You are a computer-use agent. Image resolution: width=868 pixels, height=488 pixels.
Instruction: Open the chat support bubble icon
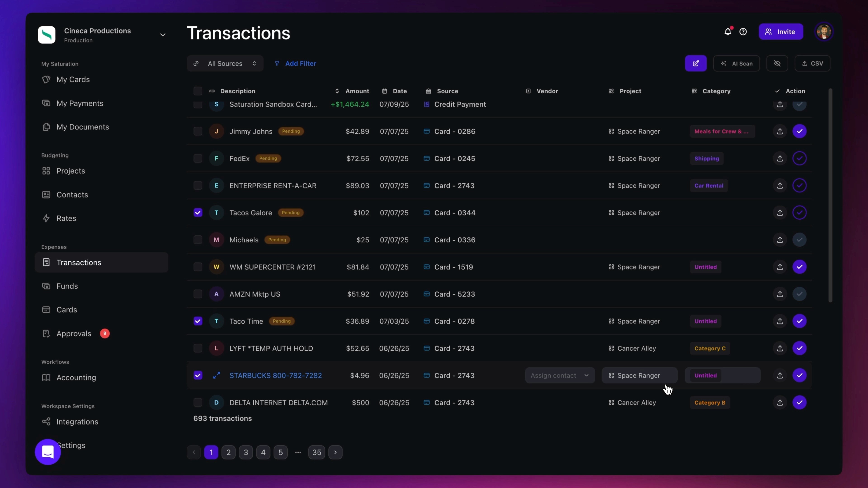(x=48, y=452)
